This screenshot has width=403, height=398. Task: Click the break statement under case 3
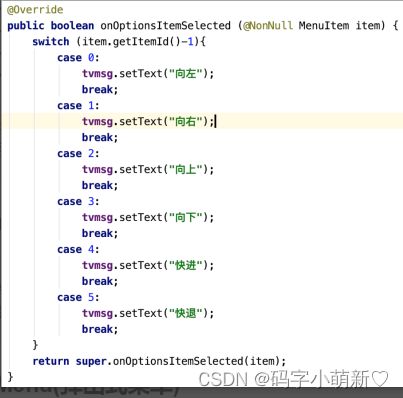[x=100, y=234]
